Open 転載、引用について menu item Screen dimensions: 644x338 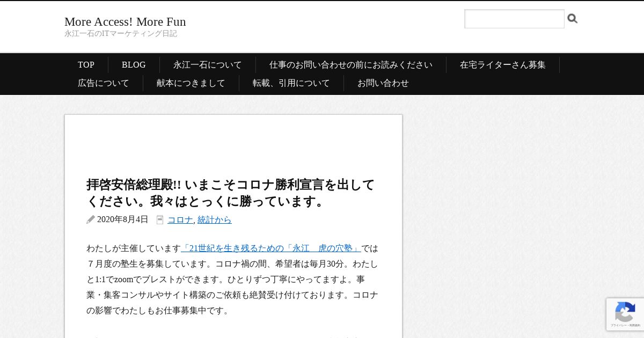[291, 83]
